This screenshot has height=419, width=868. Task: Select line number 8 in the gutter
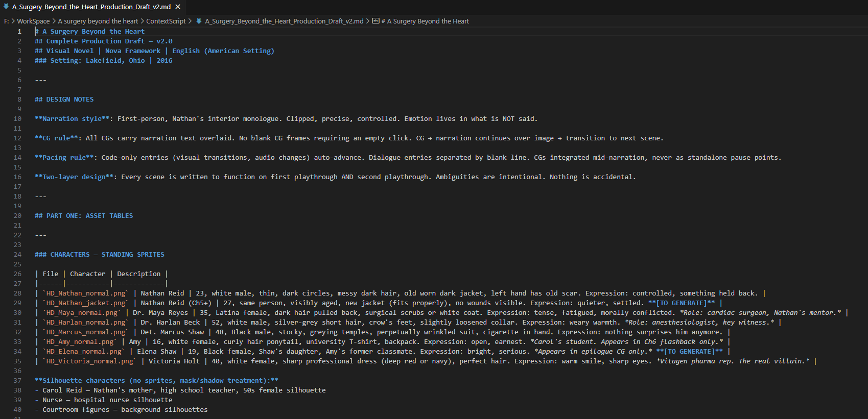tap(19, 99)
